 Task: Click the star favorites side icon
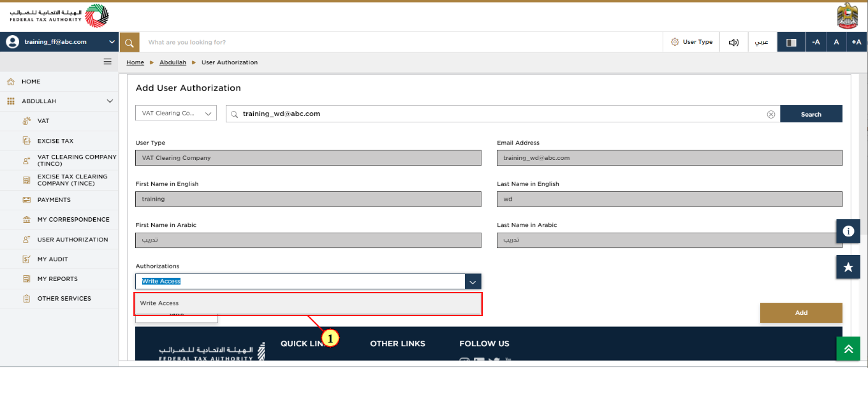[848, 267]
